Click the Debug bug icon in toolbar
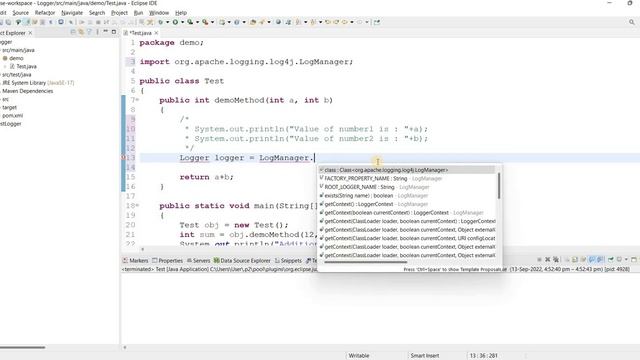Viewport: 640px width, 360px height. pos(161,22)
